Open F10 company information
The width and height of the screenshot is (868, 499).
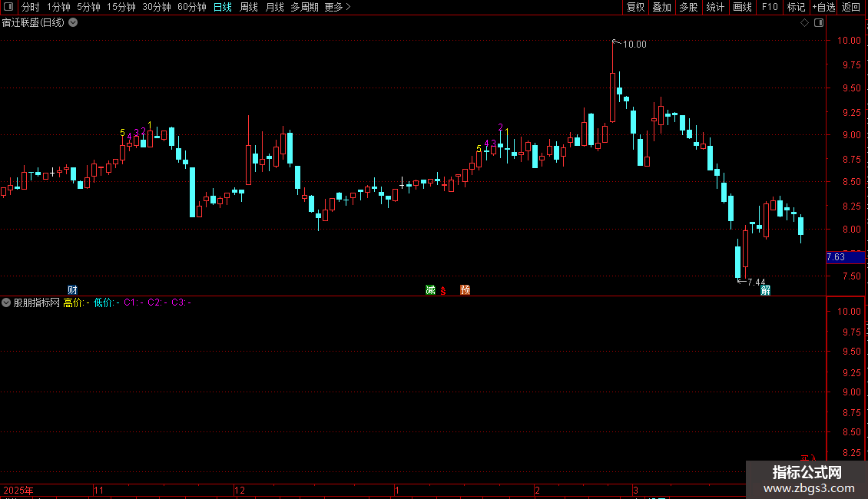point(770,7)
